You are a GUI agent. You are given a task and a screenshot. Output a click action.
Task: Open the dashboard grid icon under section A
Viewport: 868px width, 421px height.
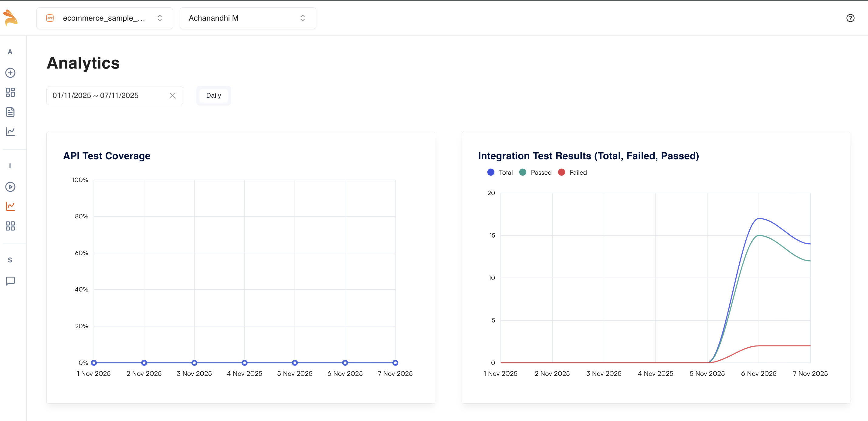10,92
